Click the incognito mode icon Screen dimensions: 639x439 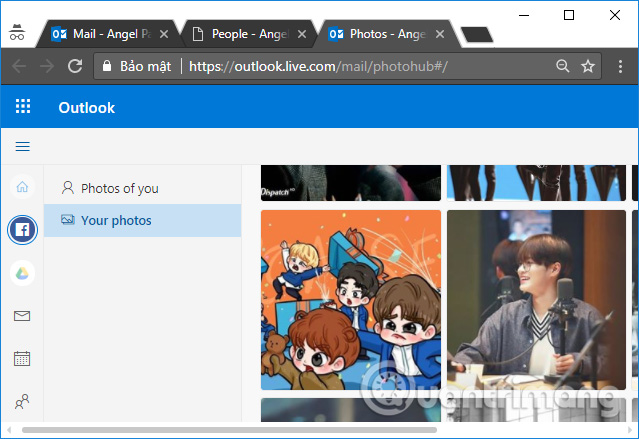click(17, 32)
